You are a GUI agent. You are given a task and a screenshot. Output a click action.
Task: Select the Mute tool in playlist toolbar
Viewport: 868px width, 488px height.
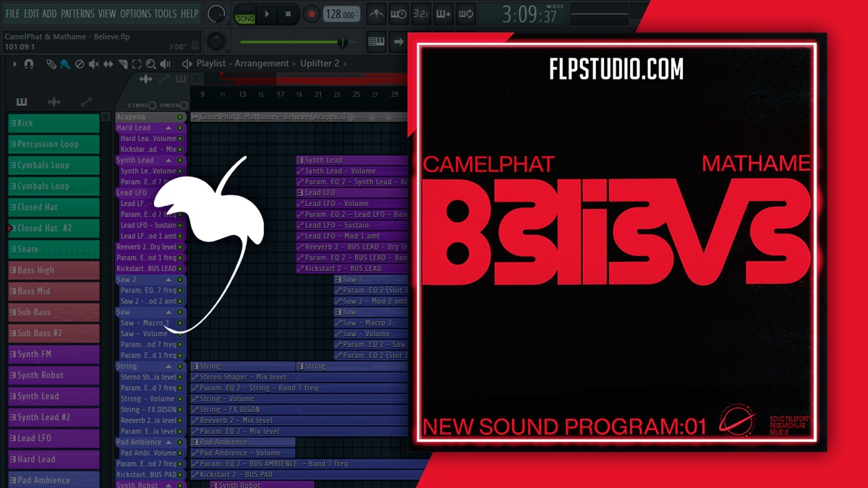[x=94, y=64]
